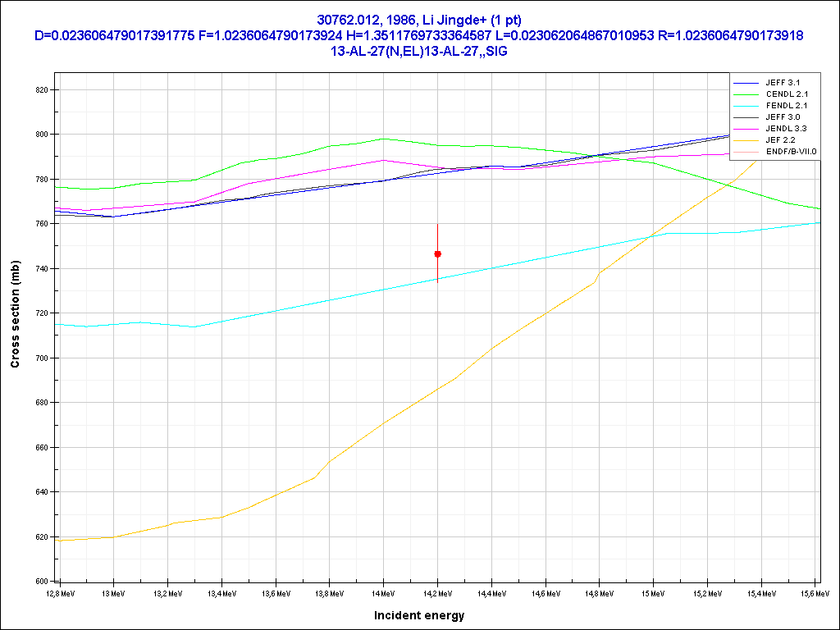Click the line sample beside JEFF 3.1

(x=745, y=83)
